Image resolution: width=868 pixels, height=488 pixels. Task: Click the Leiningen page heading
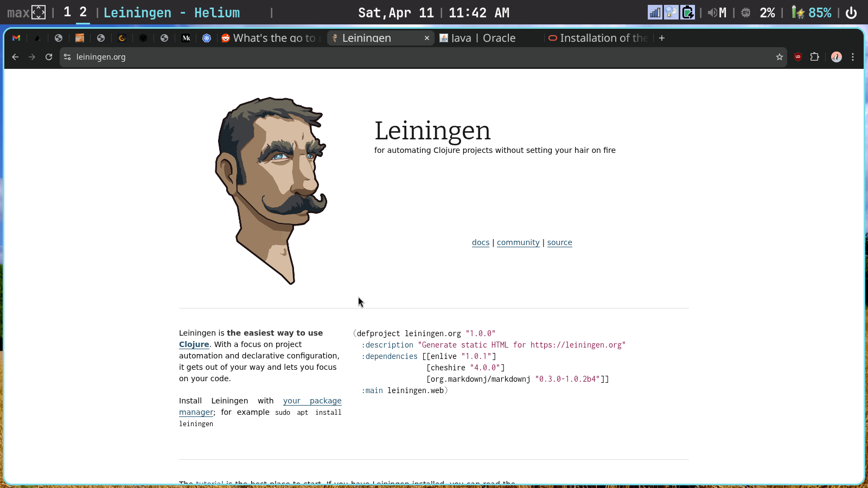pos(432,131)
